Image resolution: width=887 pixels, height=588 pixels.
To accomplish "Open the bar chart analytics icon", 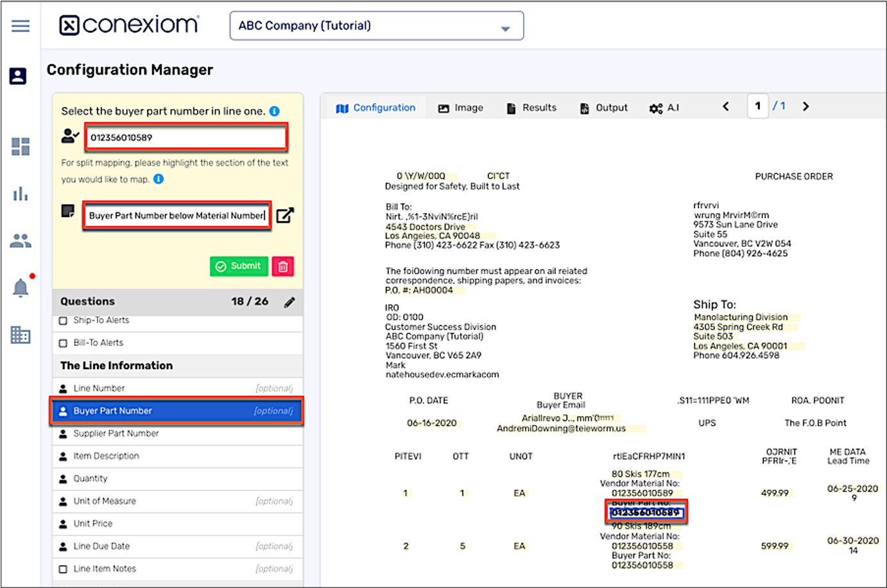I will coord(21,194).
